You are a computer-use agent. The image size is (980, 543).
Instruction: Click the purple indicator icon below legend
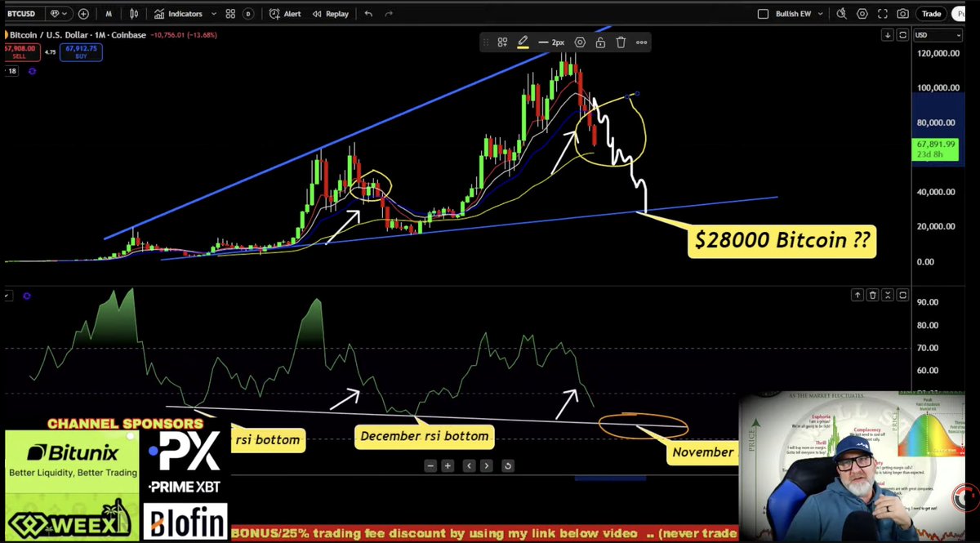(x=32, y=72)
